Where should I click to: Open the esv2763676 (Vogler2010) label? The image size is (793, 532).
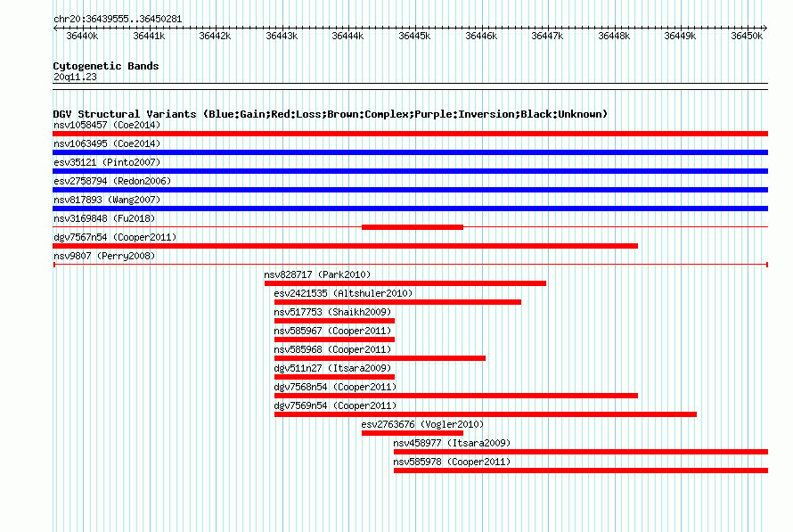pyautogui.click(x=422, y=424)
